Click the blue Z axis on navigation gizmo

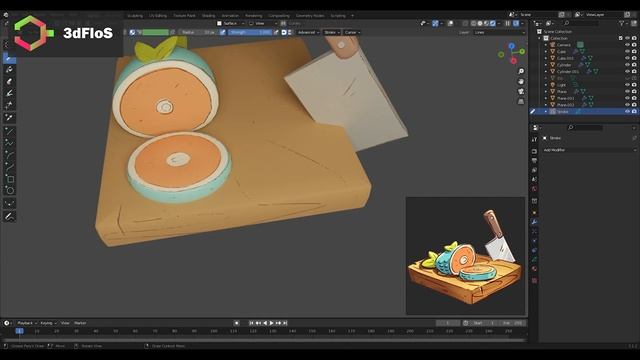511,46
